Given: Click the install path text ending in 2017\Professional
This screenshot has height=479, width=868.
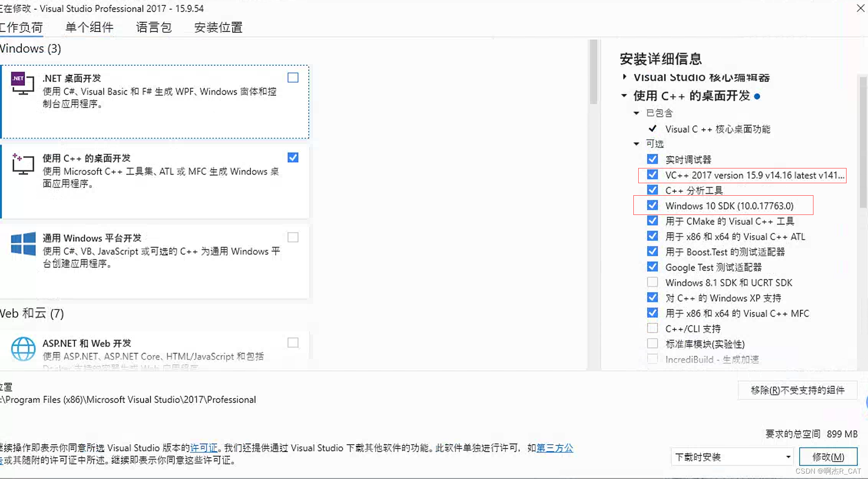Looking at the screenshot, I should (128, 399).
